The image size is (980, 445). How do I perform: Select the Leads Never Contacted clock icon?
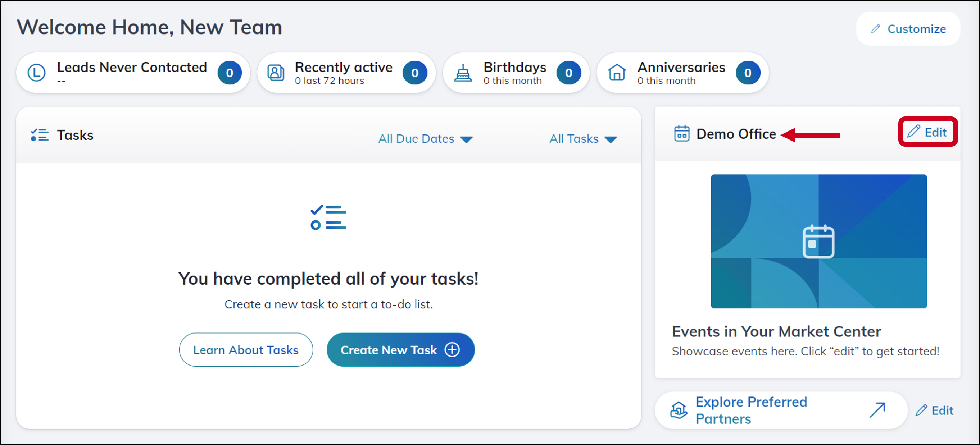tap(37, 73)
